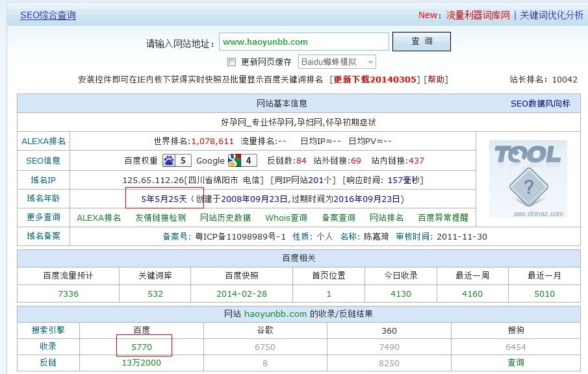The height and width of the screenshot is (374, 588).
Task: Click creation date 2008年09月23日
Action: click(x=254, y=199)
